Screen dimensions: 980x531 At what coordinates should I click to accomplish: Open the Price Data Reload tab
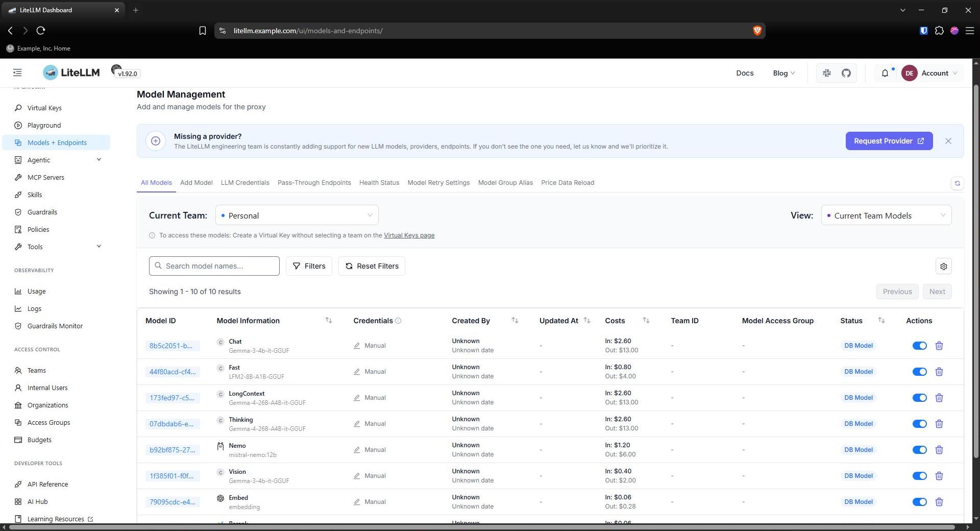pyautogui.click(x=568, y=183)
